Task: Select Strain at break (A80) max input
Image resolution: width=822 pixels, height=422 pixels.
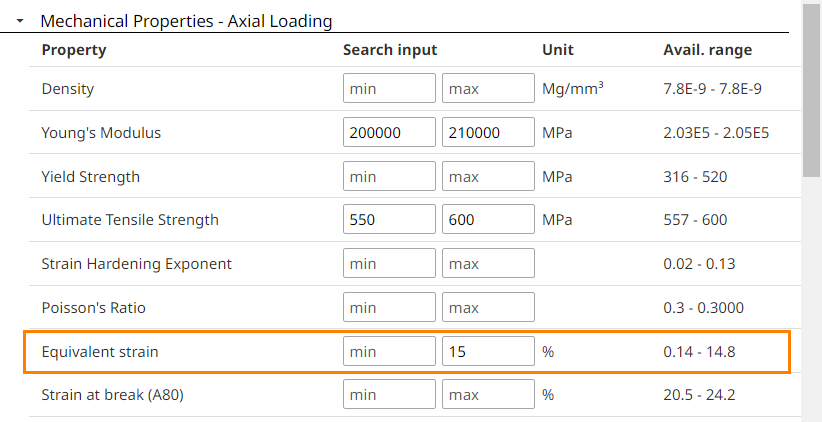Action: pos(488,395)
